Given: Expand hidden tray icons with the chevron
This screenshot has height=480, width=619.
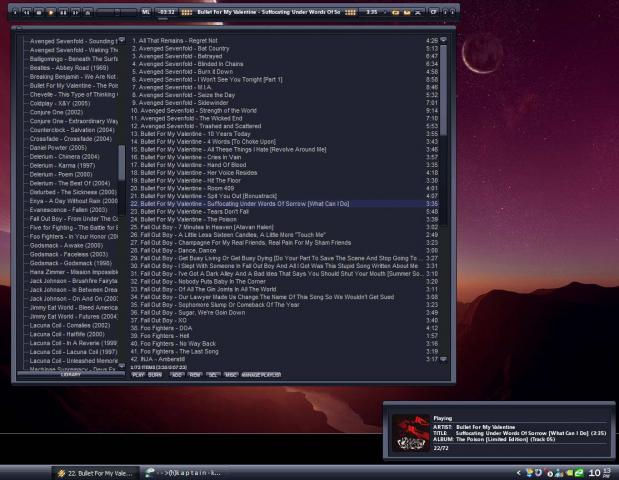Looking at the screenshot, I should 519,472.
